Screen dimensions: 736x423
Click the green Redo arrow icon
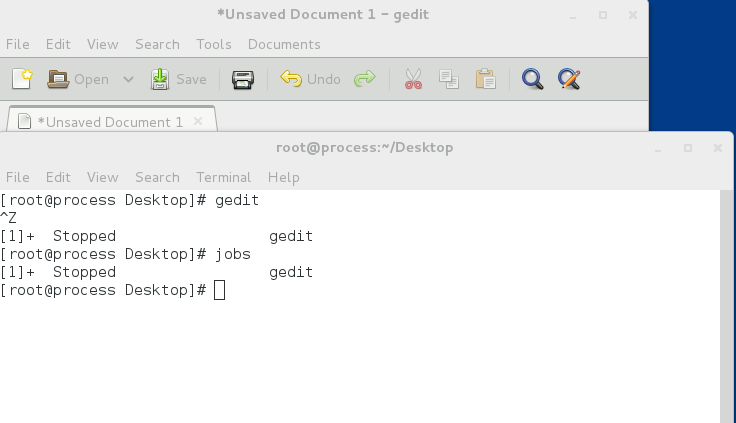pos(365,78)
